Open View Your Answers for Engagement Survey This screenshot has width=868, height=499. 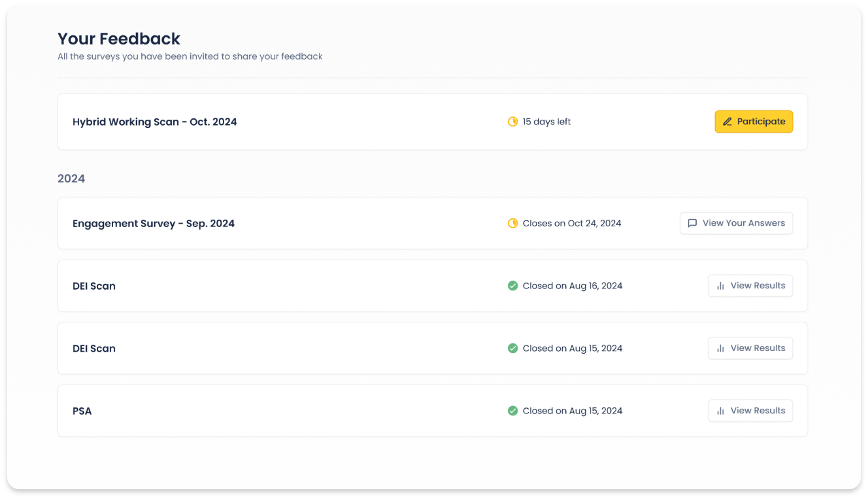tap(736, 223)
